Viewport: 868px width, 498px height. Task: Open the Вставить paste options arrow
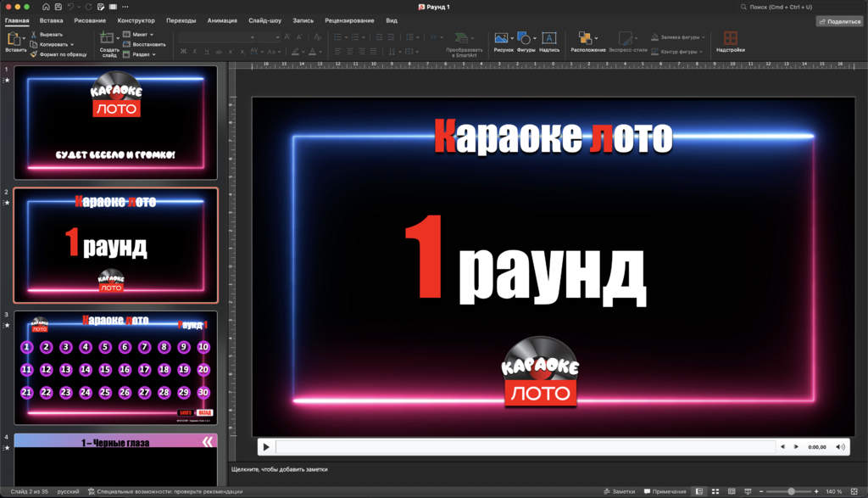click(x=24, y=38)
